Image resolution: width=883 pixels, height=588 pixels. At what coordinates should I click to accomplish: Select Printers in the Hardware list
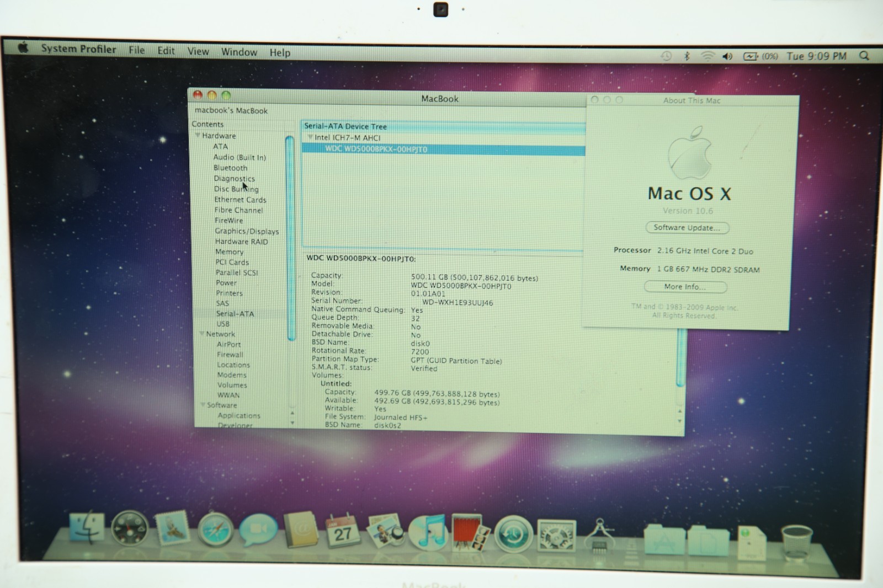click(229, 293)
